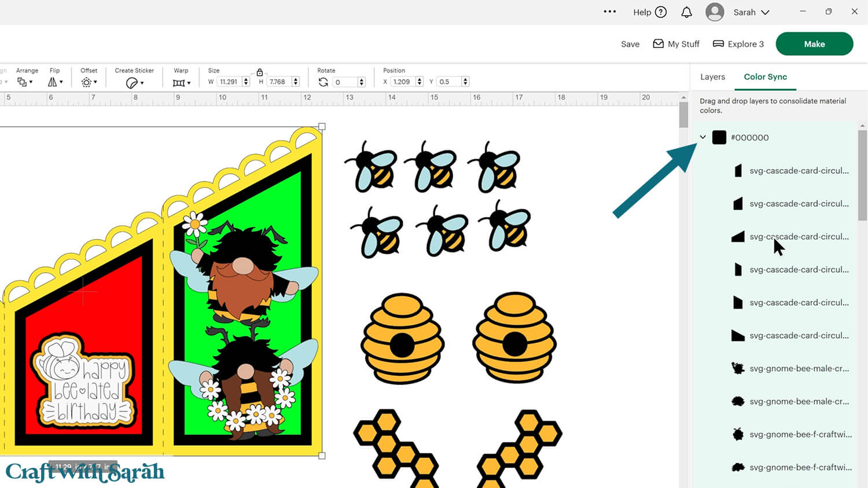
Task: Select the first svg-gnome-bee-f layer thumbnail
Action: point(738,435)
